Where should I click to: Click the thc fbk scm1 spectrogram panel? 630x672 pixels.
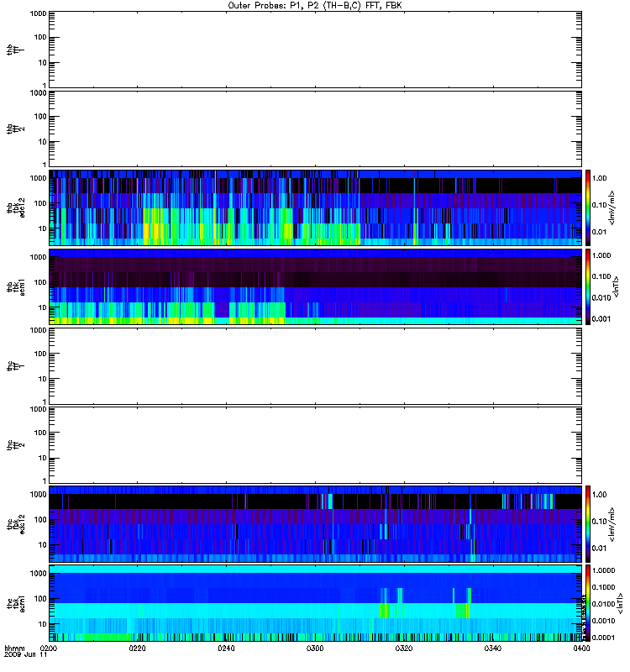point(316,603)
